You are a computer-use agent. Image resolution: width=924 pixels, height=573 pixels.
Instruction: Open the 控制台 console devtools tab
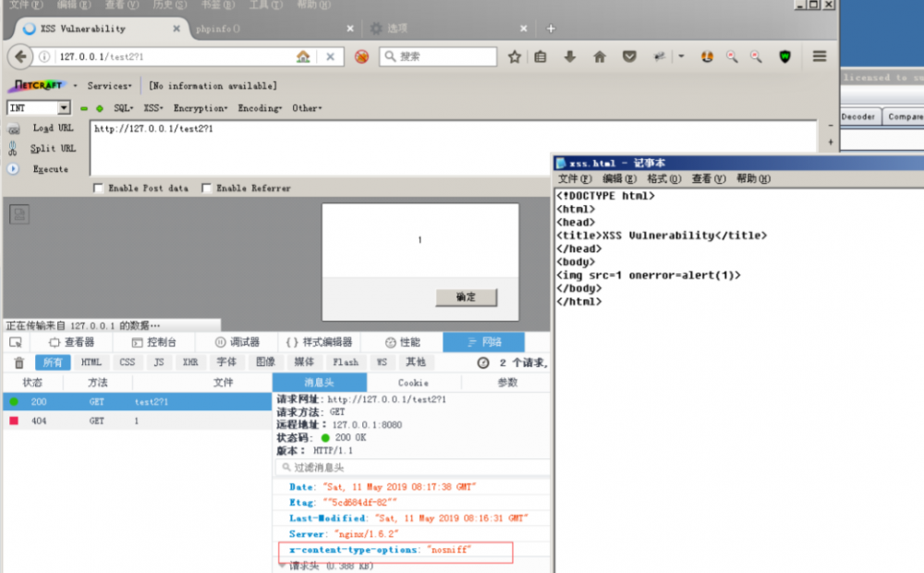tap(153, 343)
